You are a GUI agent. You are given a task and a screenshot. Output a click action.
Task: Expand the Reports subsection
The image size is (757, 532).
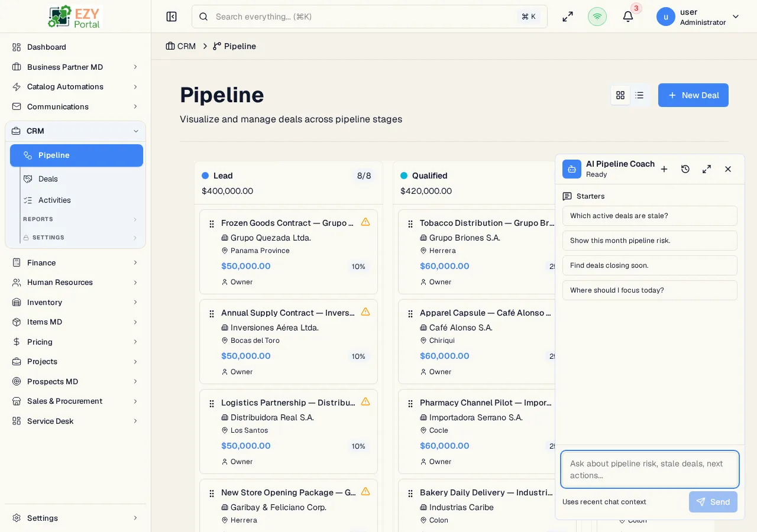point(80,219)
